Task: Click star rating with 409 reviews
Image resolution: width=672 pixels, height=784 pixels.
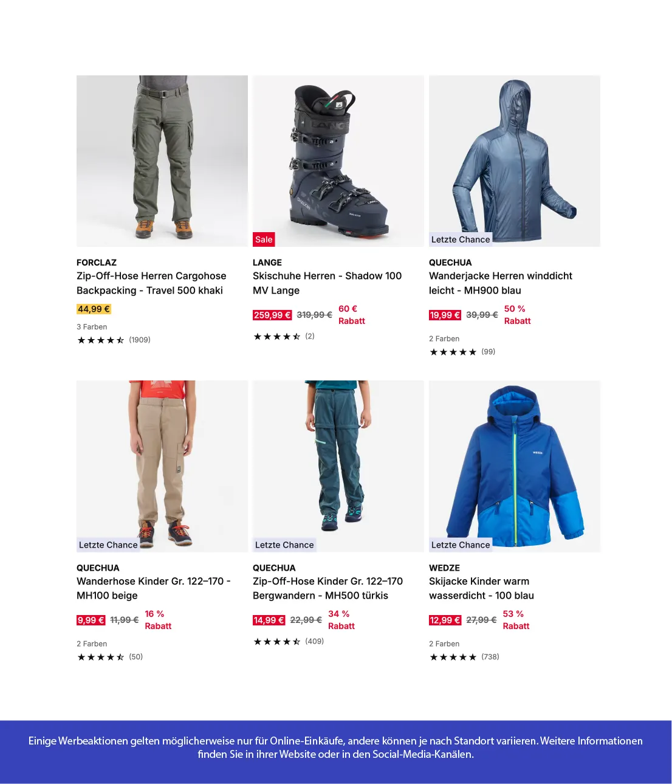Action: [x=289, y=641]
